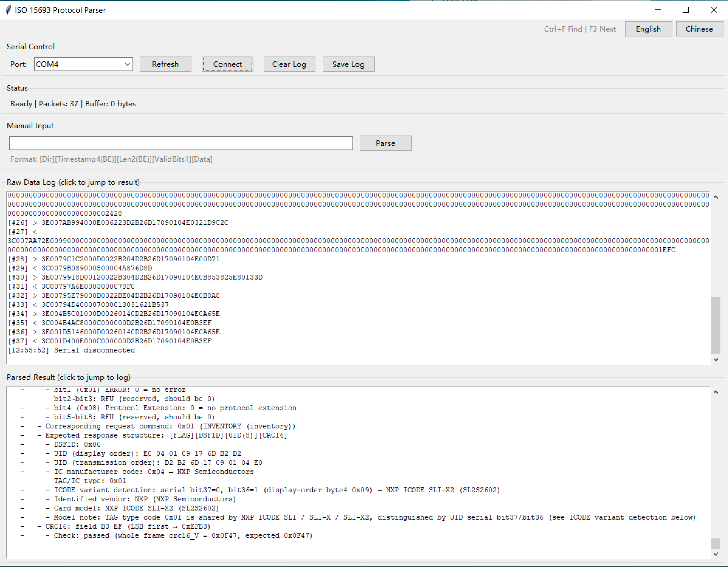Click the feather app icon in title bar
This screenshot has height=567, width=728.
coord(8,10)
